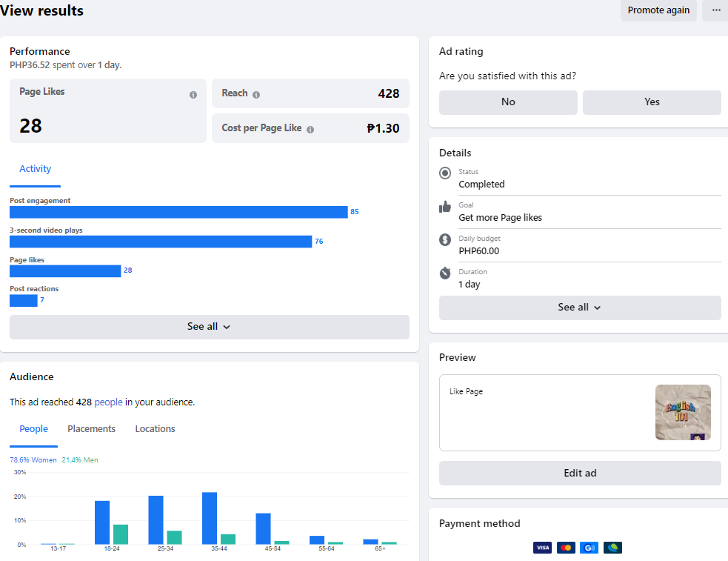Click the Post reactions count 7

42,300
